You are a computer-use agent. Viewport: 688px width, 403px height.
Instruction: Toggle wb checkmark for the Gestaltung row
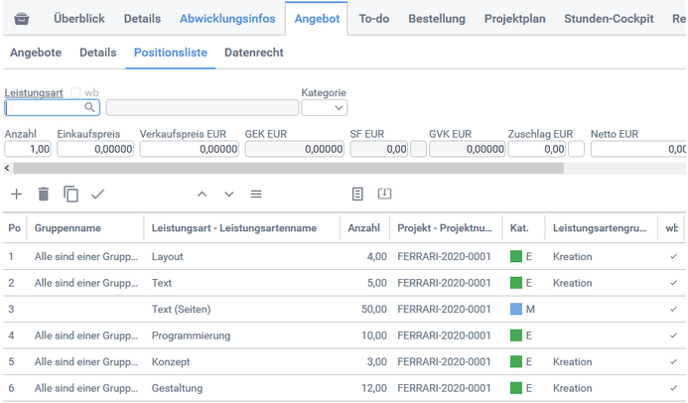point(672,388)
